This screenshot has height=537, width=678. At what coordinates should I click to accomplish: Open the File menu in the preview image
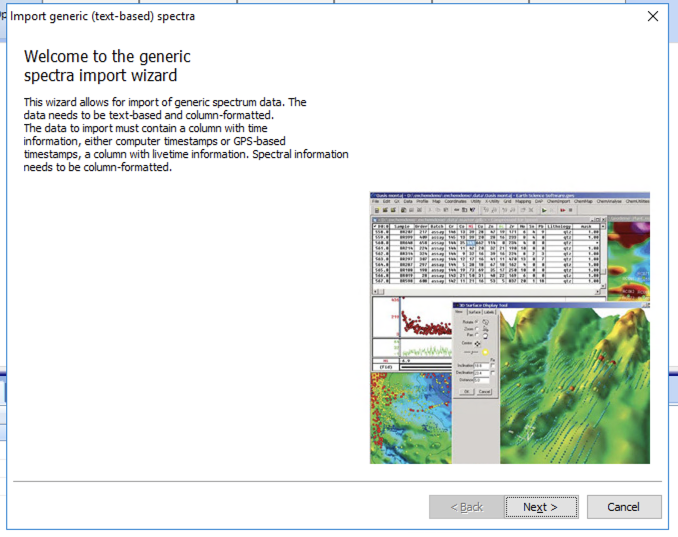(x=378, y=201)
